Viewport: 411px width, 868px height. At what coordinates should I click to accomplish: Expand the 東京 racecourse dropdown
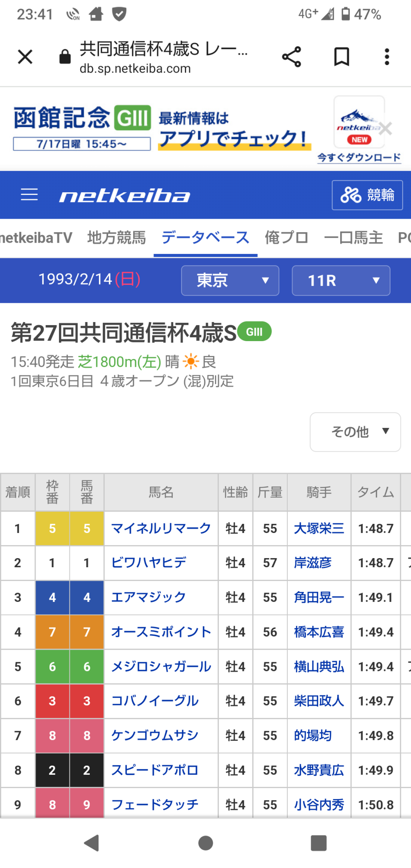point(230,280)
